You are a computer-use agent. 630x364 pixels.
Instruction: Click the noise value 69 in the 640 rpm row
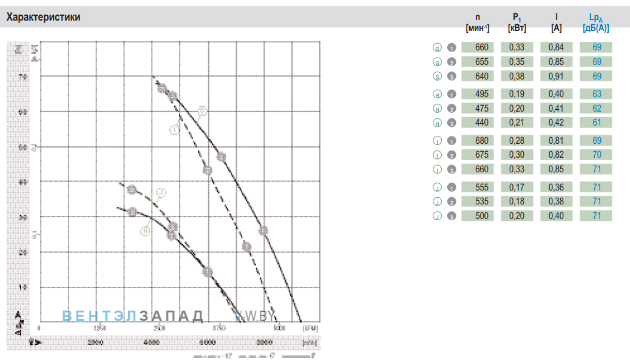coord(596,76)
